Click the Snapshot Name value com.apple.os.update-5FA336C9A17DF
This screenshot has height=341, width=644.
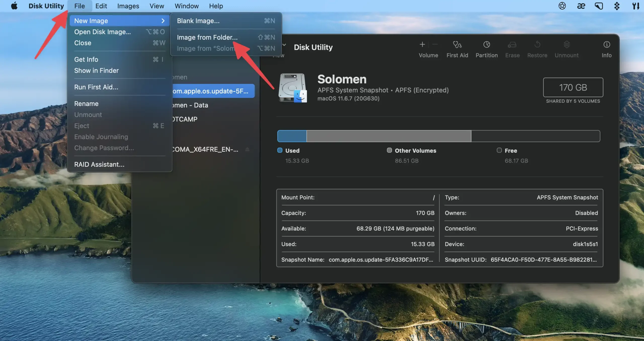(x=381, y=260)
